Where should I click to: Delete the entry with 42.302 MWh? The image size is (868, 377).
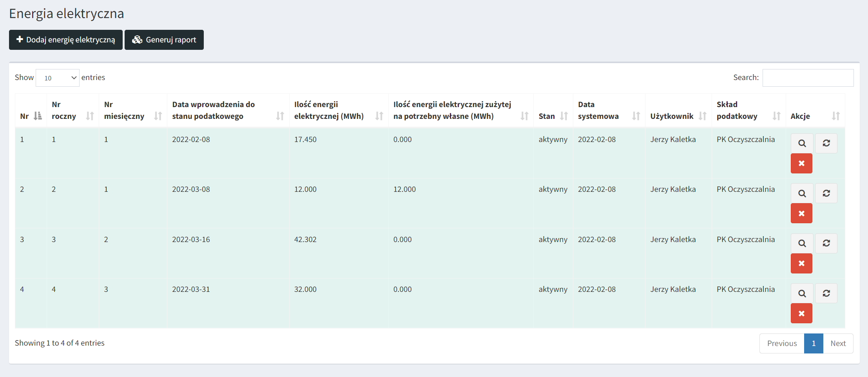click(801, 263)
